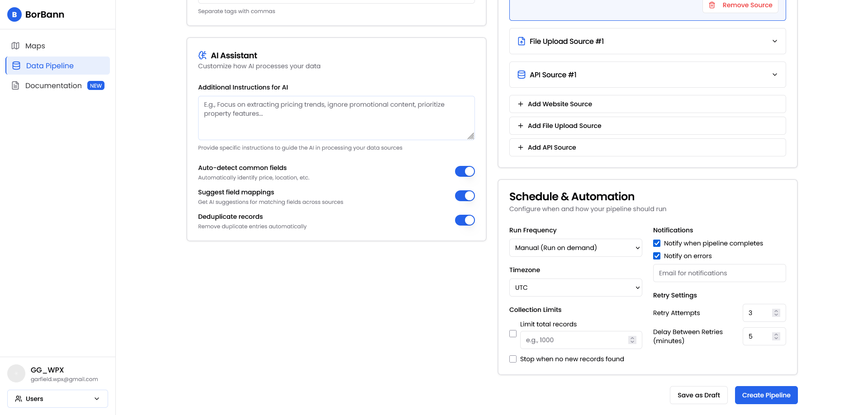868x415 pixels.
Task: Click Add Website Source button
Action: coord(647,104)
